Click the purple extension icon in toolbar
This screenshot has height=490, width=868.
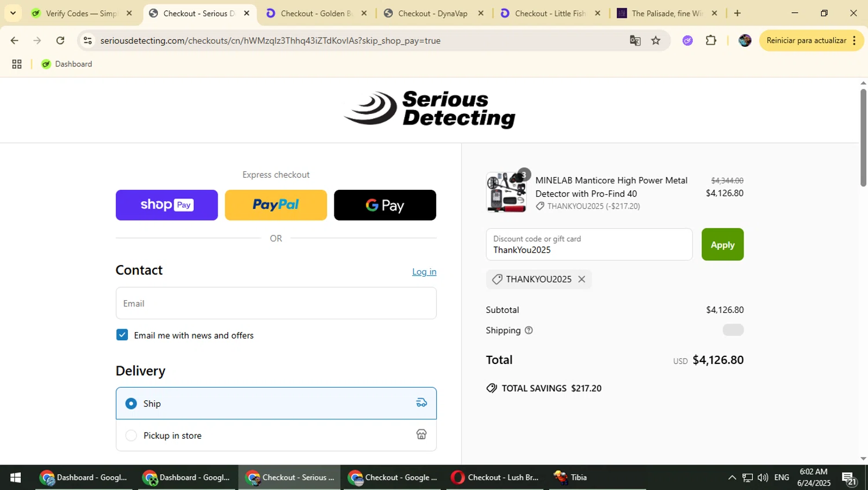click(x=687, y=40)
